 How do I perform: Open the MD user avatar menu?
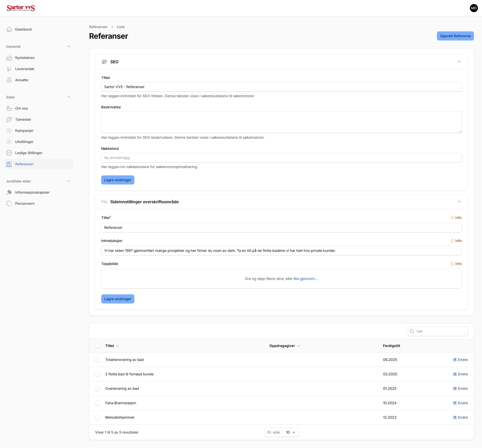[x=474, y=8]
